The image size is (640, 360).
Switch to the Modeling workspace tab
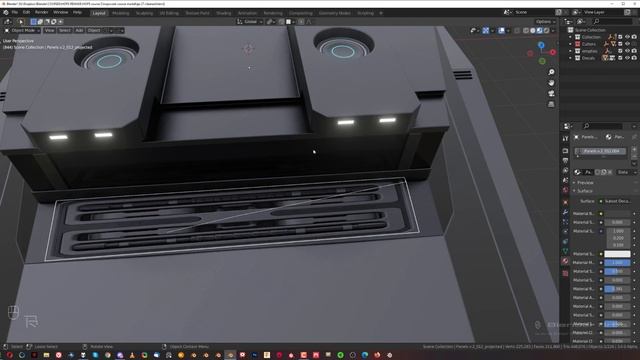coord(120,13)
